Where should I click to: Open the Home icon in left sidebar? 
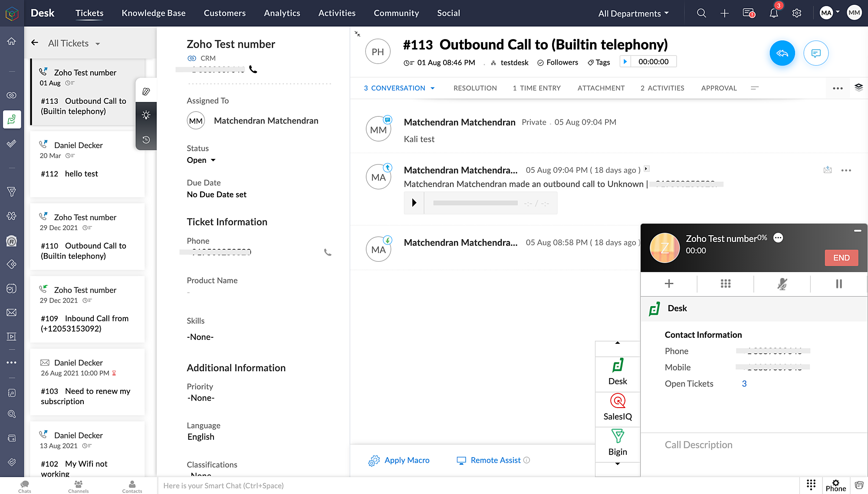coord(12,41)
